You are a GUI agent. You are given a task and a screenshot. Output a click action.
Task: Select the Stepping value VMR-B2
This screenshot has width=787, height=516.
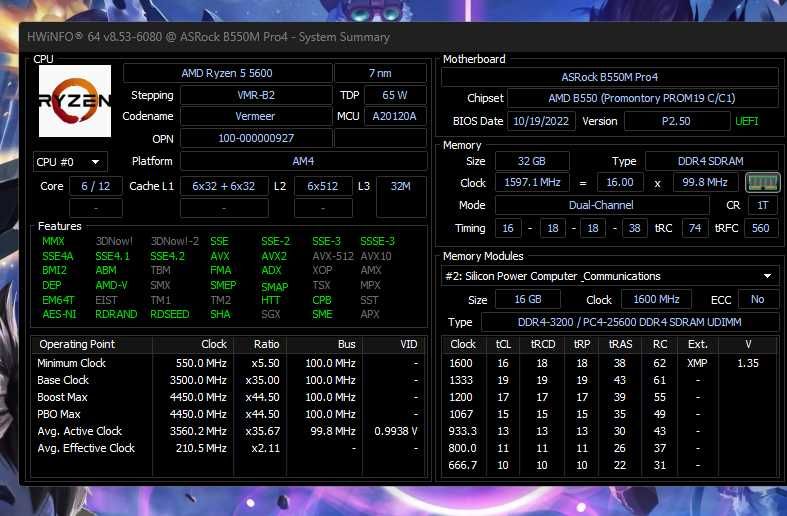pos(256,95)
